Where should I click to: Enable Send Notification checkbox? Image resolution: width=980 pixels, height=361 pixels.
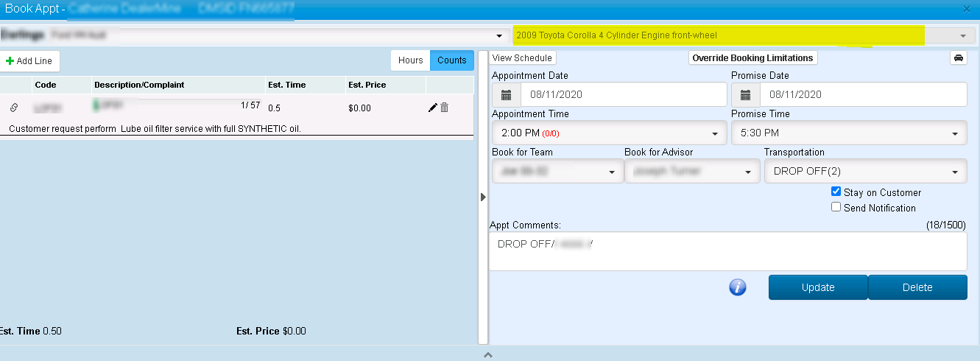tap(836, 208)
